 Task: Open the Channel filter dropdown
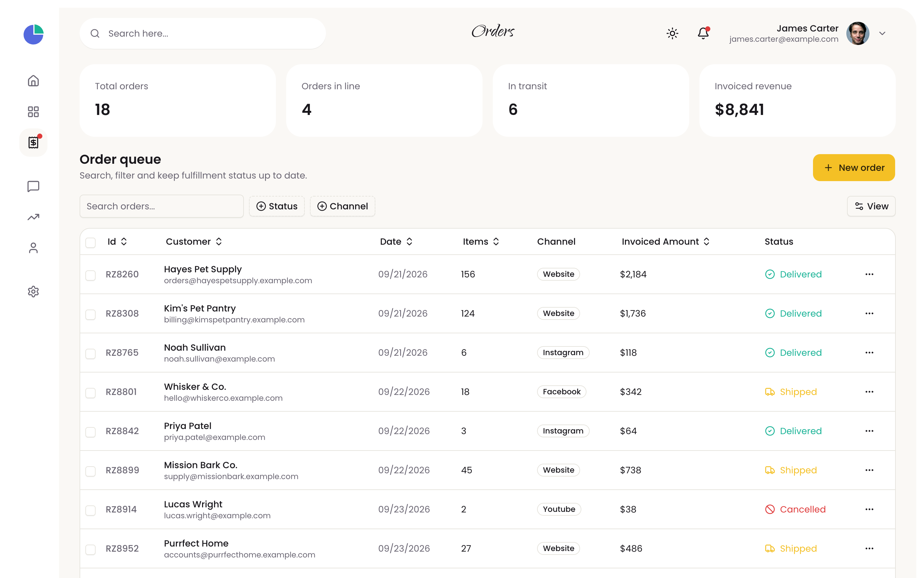(x=343, y=206)
